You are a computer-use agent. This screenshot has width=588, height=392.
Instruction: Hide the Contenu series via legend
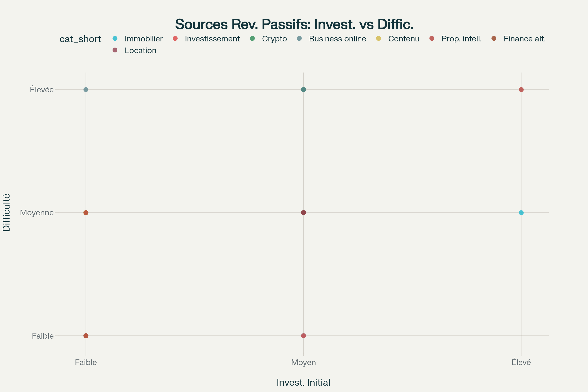click(404, 39)
